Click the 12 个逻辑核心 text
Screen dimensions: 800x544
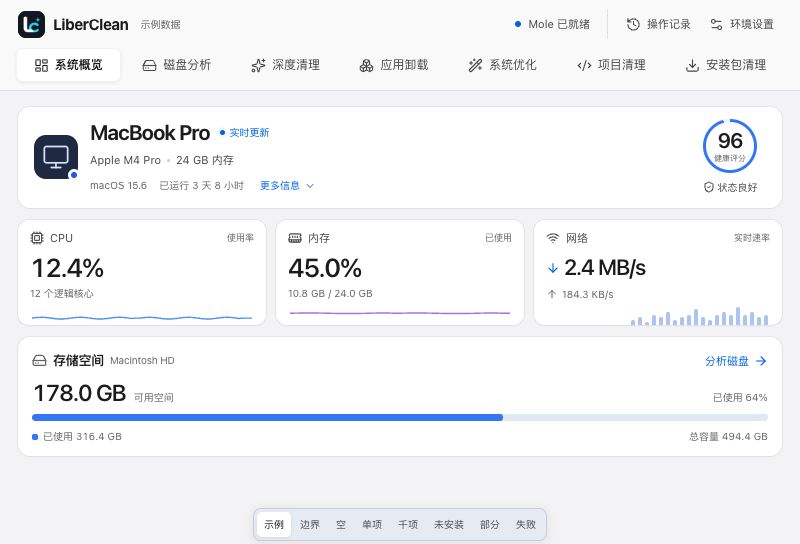[62, 293]
